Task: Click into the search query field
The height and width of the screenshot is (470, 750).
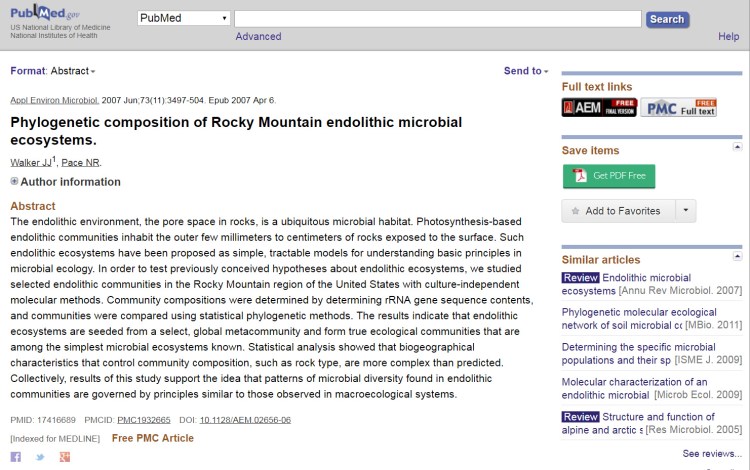Action: [438, 19]
